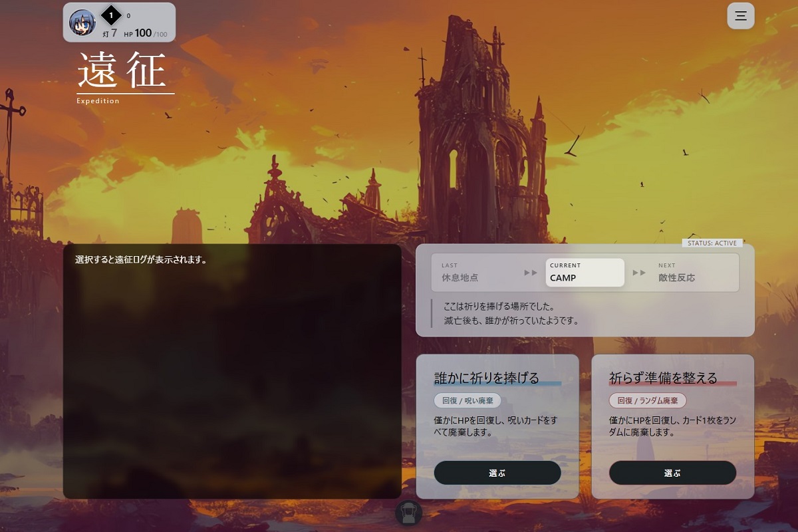This screenshot has height=532, width=798.
Task: Click the 誰かに祈りを捧げる option title
Action: click(x=486, y=378)
